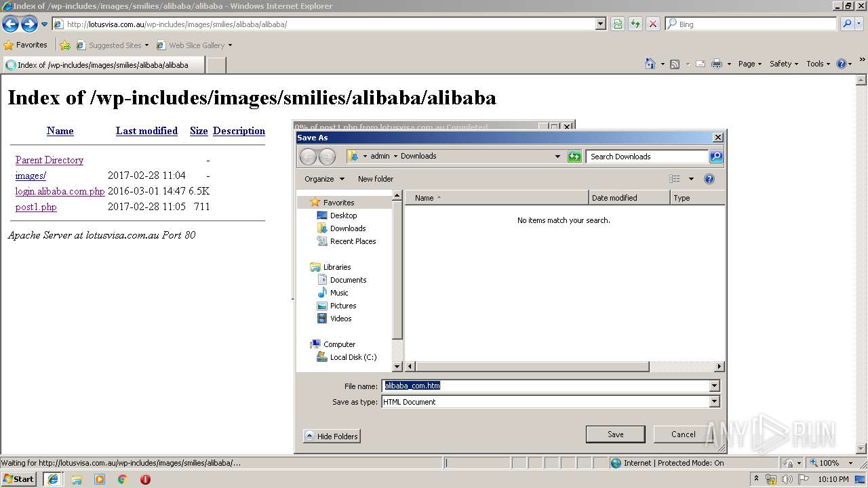Click the Home icon in command bar

tap(650, 64)
